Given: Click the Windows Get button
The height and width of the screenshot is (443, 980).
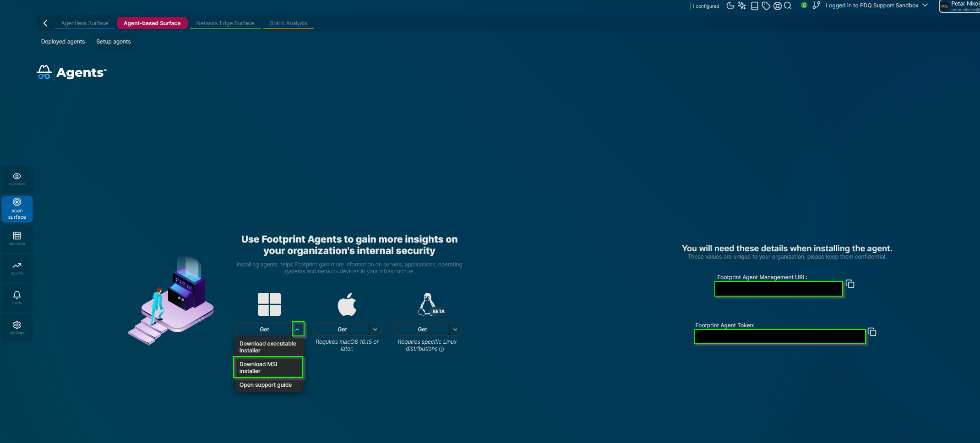Looking at the screenshot, I should tap(264, 329).
